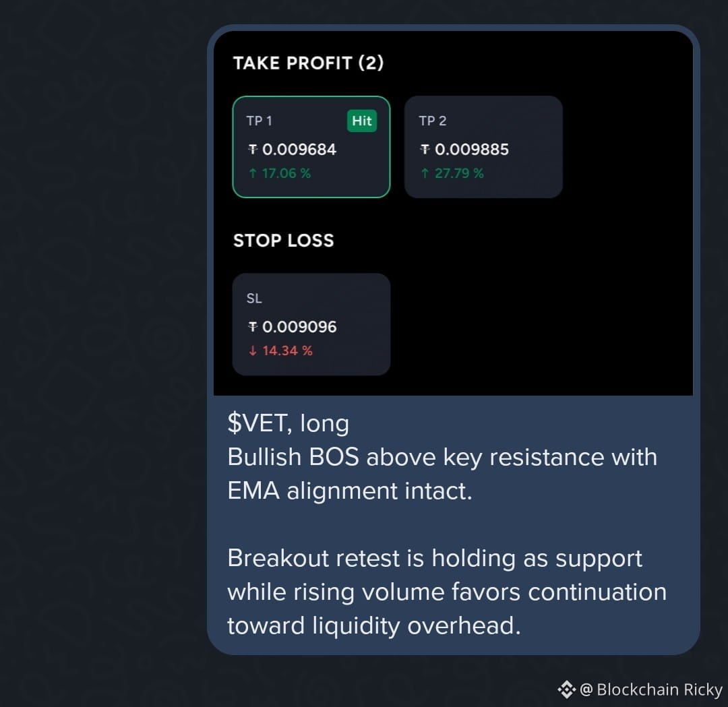Click the green up arrow next to 17.06 %
Image resolution: width=728 pixels, height=707 pixels.
pos(253,173)
